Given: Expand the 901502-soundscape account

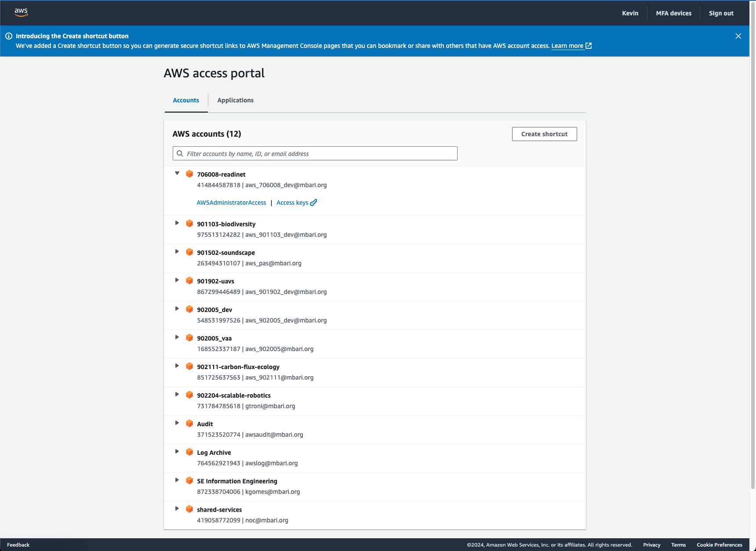Looking at the screenshot, I should (177, 251).
